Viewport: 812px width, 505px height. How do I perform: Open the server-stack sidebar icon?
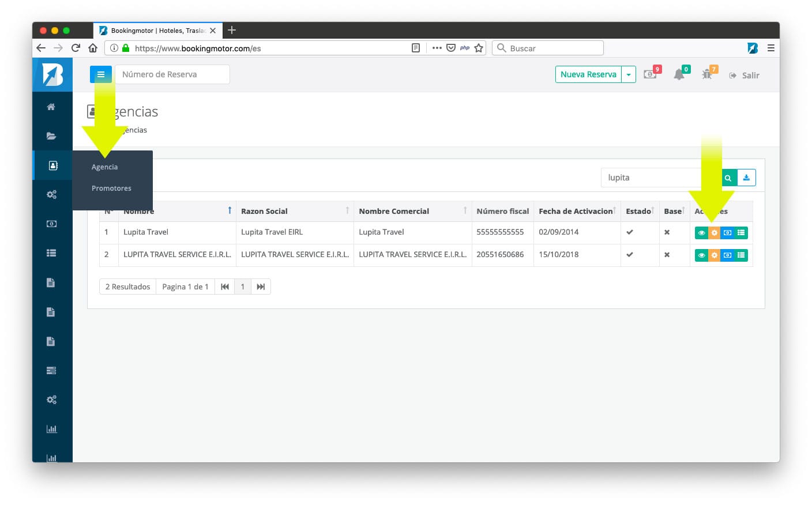click(51, 371)
